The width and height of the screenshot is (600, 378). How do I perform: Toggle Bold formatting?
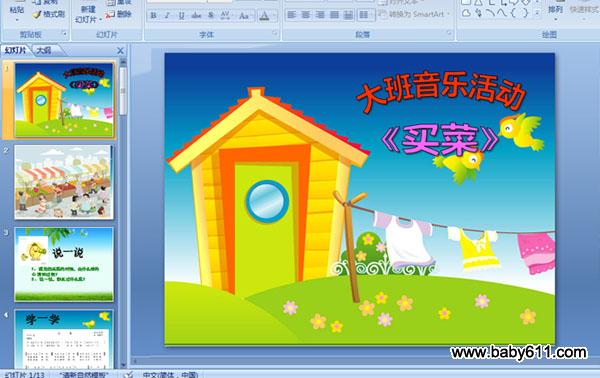pos(153,16)
